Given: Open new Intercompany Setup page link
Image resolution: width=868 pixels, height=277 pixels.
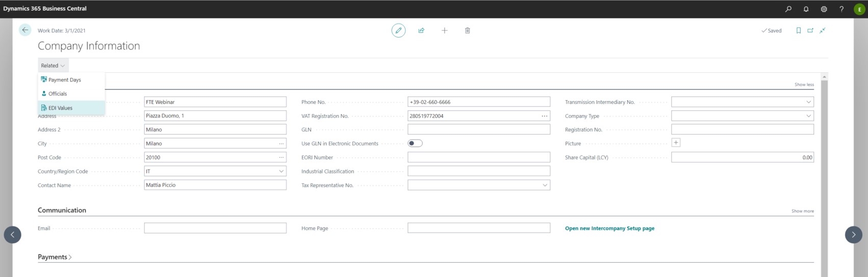Looking at the screenshot, I should click(609, 228).
